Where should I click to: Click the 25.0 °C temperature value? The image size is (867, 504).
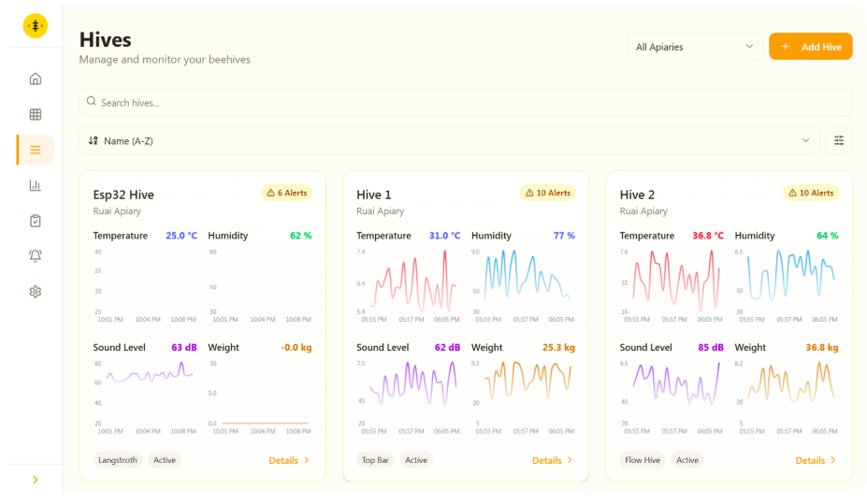pos(181,236)
